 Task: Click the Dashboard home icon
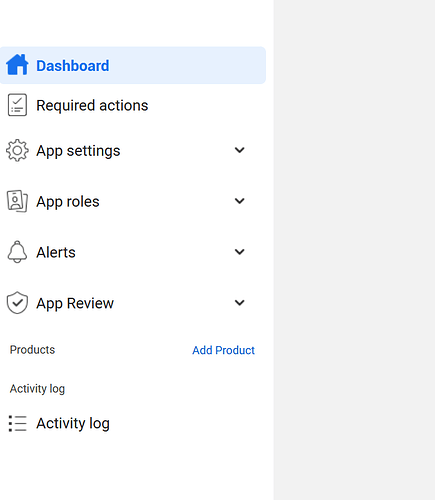point(17,65)
